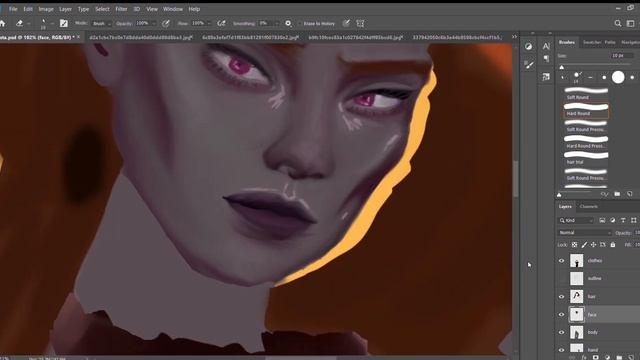Create new brush group folder icon

tap(617, 194)
